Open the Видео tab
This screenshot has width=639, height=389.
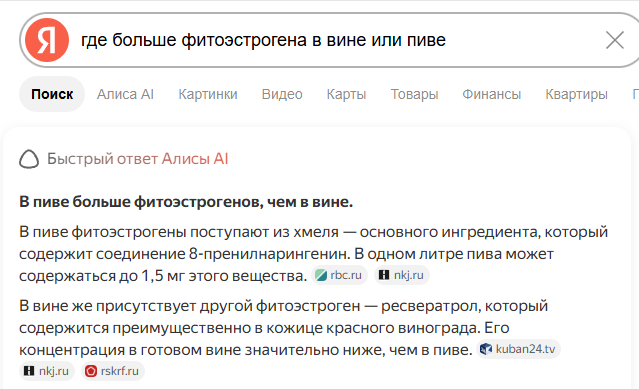tap(282, 94)
